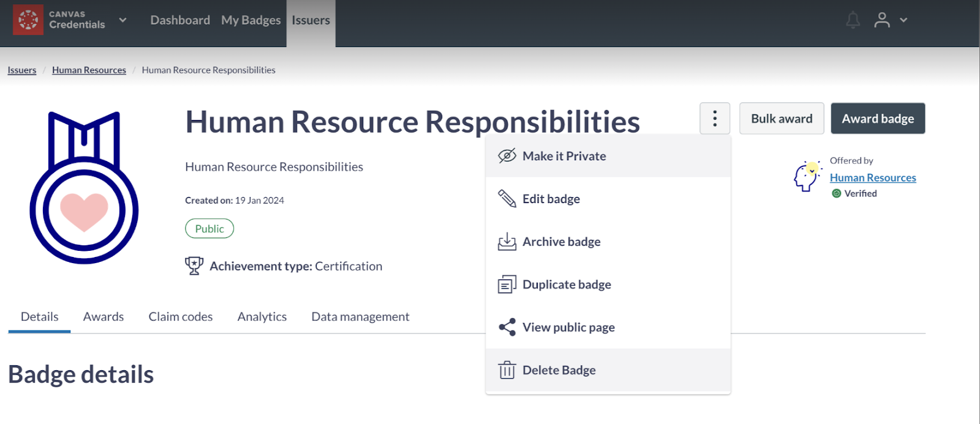This screenshot has width=980, height=424.
Task: Click the large Human Resource Responsibilities title
Action: coord(413,122)
